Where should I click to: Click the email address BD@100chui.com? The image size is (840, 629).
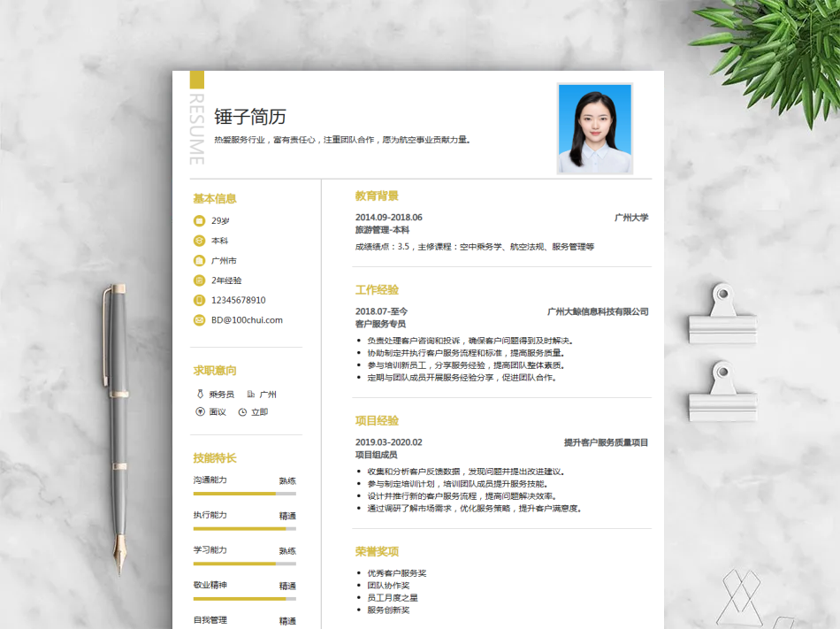247,320
